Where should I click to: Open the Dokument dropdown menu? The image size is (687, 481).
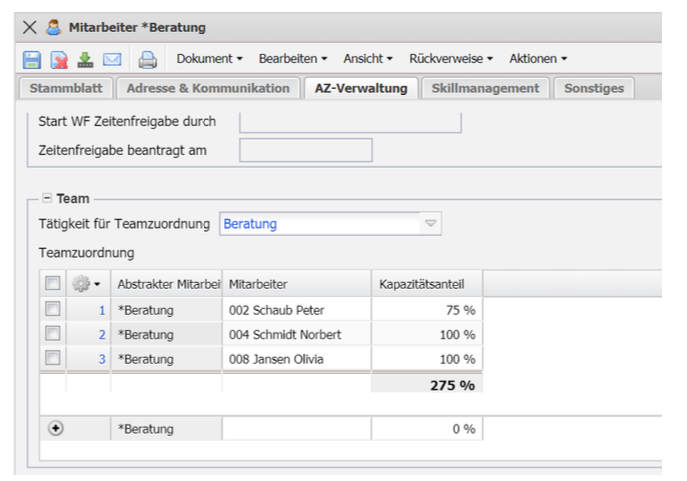pos(210,59)
